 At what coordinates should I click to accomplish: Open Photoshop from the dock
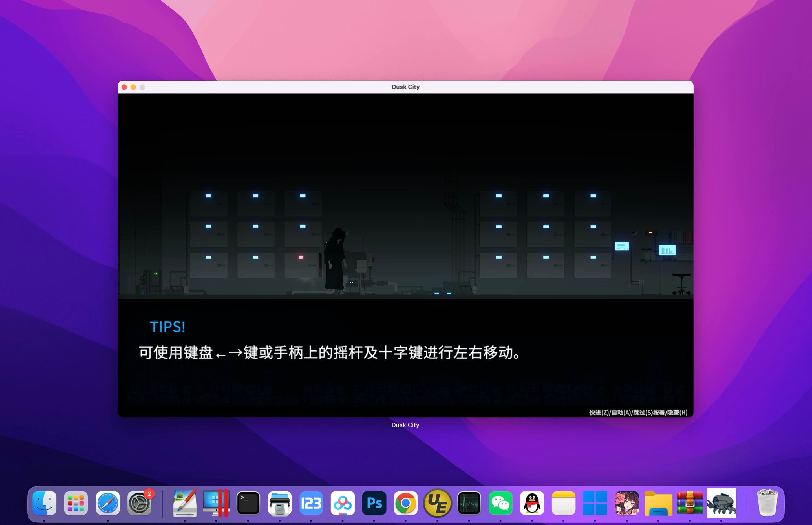click(x=374, y=503)
